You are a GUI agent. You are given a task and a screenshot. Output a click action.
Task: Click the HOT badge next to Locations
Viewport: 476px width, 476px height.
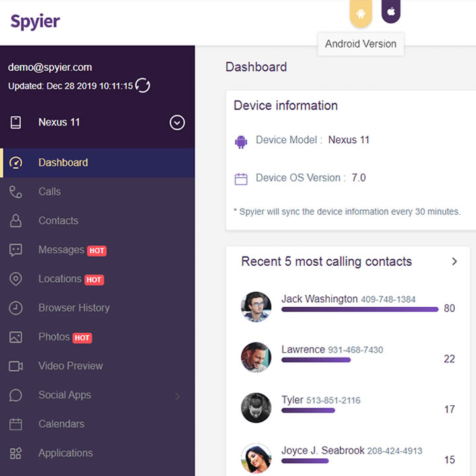94,280
